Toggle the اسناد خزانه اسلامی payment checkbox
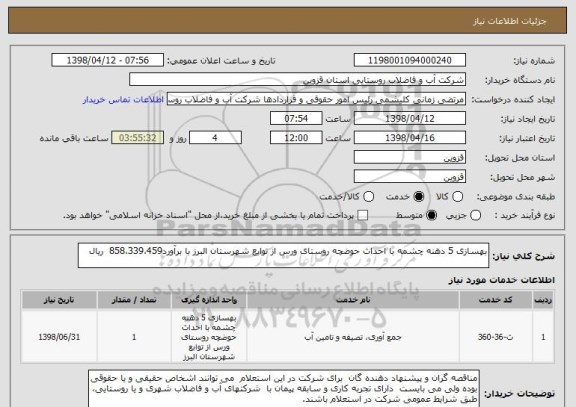The width and height of the screenshot is (576, 407). (363, 215)
